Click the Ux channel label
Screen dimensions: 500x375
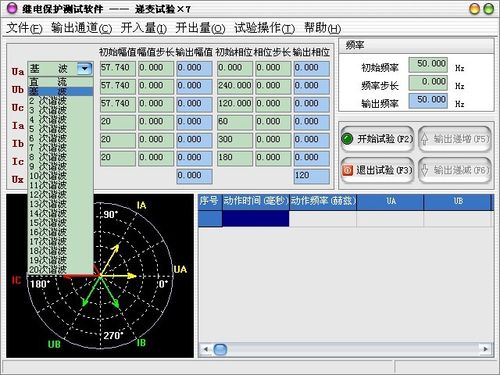(x=18, y=180)
